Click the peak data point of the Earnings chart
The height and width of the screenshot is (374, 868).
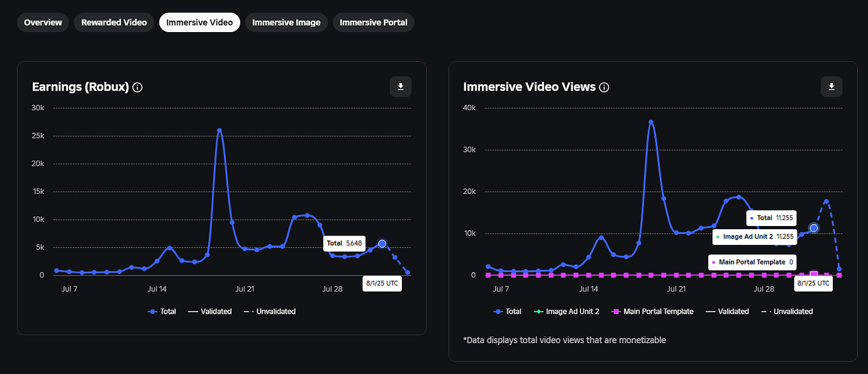(219, 130)
